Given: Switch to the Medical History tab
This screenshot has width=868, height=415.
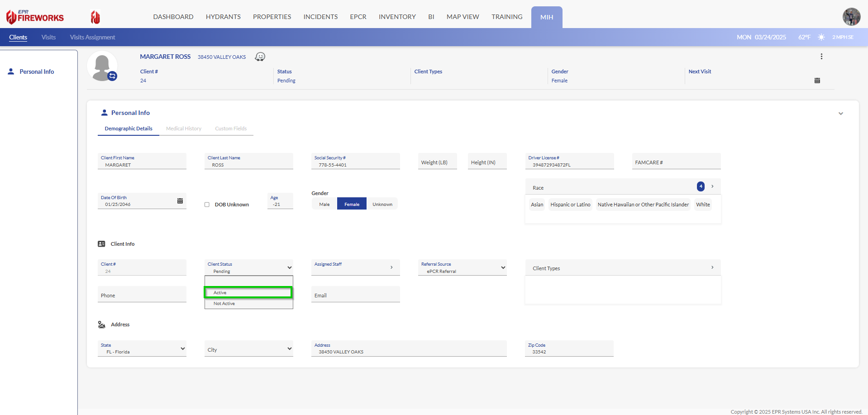Looking at the screenshot, I should 184,129.
